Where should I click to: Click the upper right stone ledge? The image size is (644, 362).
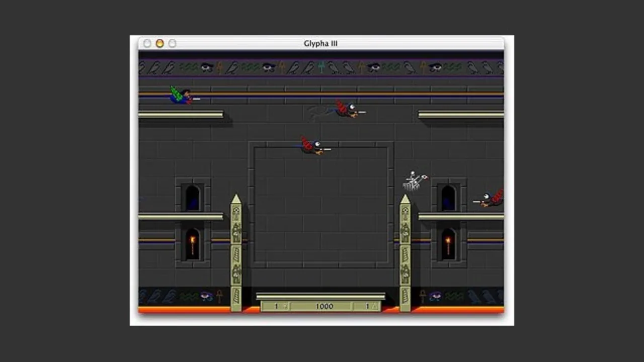tap(461, 115)
